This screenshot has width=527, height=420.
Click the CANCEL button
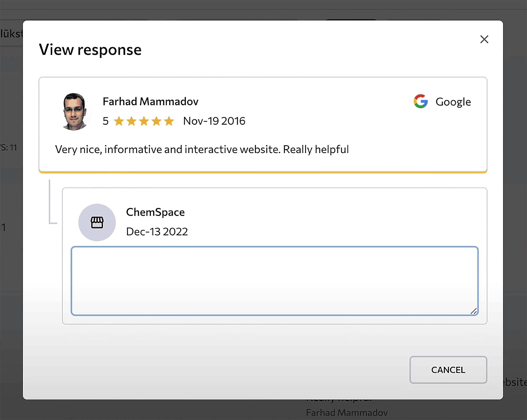coord(448,370)
